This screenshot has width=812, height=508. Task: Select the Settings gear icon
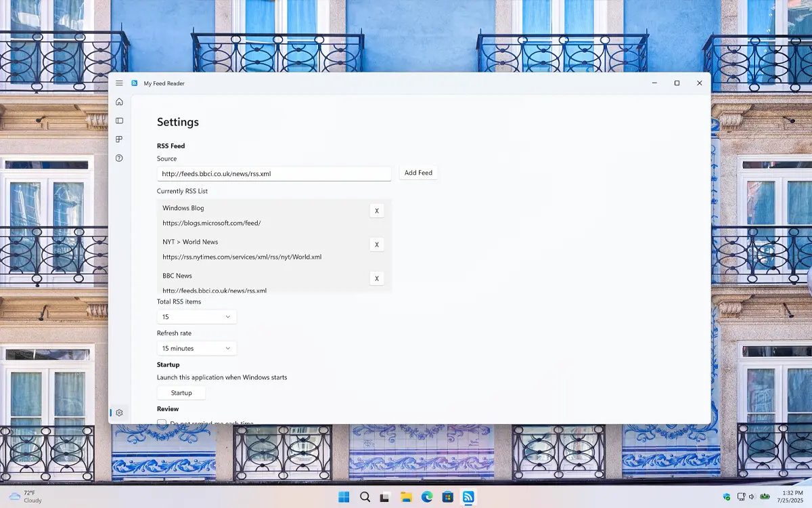(x=119, y=412)
